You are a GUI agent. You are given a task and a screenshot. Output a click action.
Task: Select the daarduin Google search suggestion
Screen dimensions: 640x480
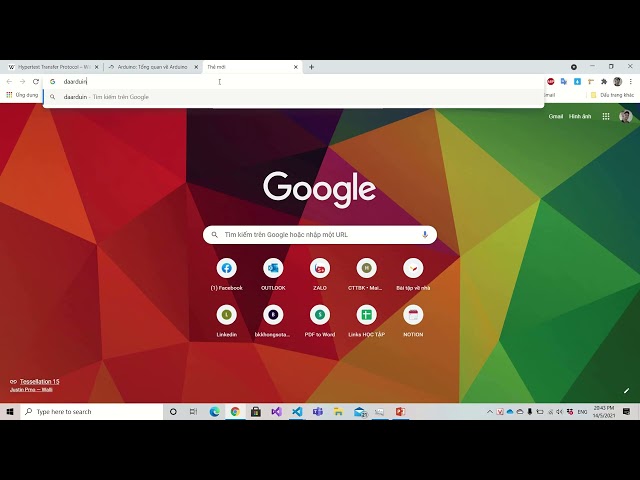click(x=293, y=97)
